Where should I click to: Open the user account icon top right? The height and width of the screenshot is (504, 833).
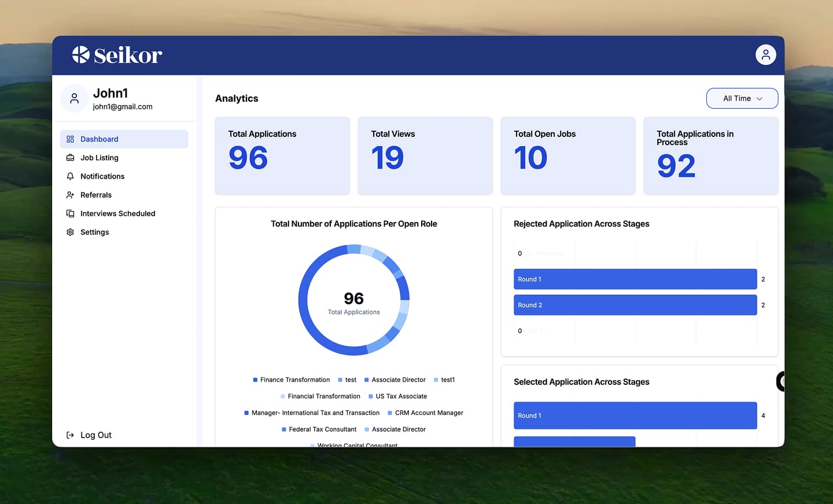click(765, 54)
